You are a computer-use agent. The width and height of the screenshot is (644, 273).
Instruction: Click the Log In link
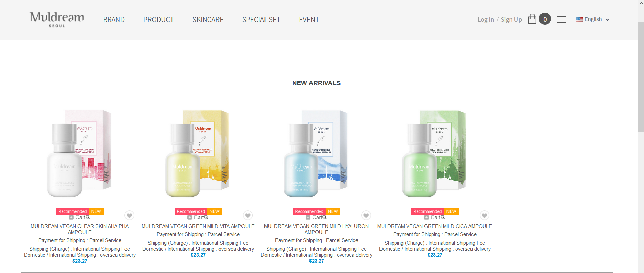(x=486, y=20)
